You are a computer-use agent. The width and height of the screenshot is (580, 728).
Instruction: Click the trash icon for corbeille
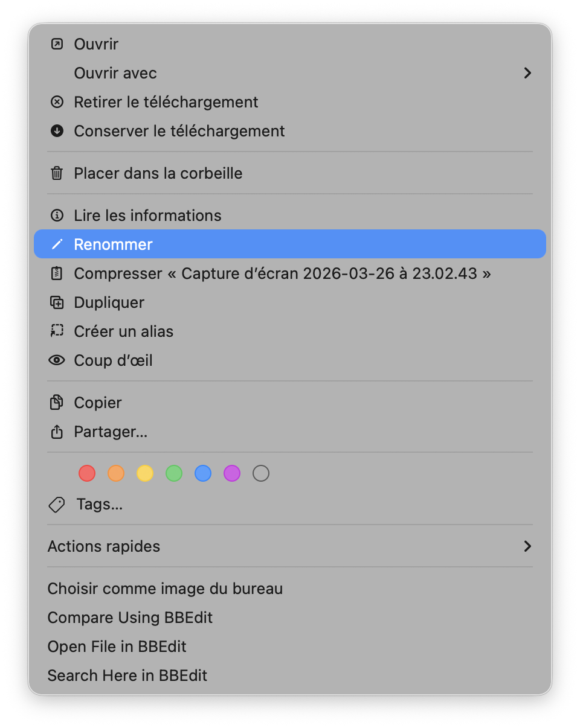pos(57,173)
